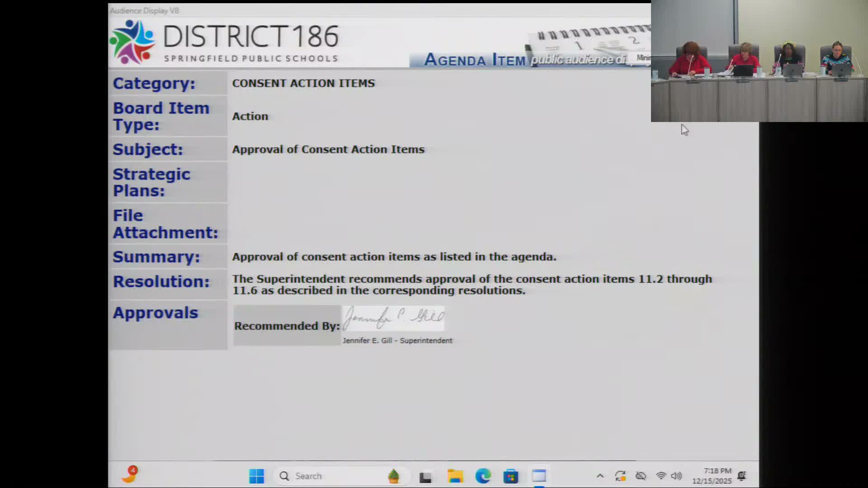Open widgets icon with notification badge
868x488 pixels.
[130, 474]
